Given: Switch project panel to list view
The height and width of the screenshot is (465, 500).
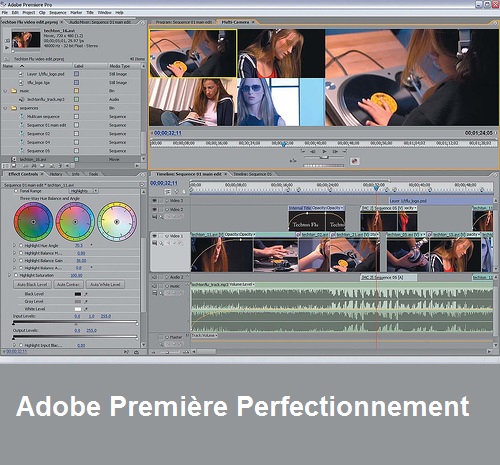Looking at the screenshot, I should (6, 166).
